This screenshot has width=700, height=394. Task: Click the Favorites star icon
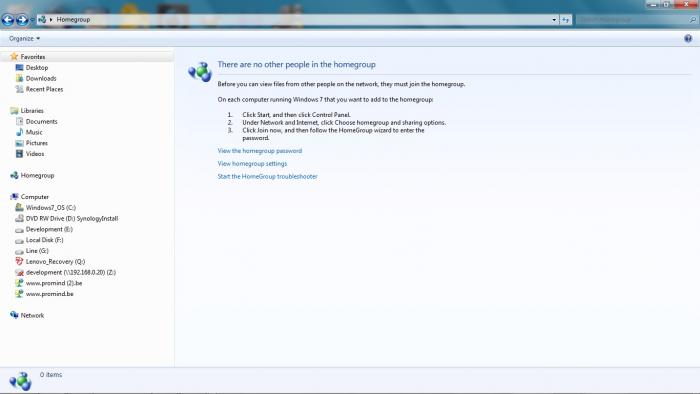(x=14, y=56)
